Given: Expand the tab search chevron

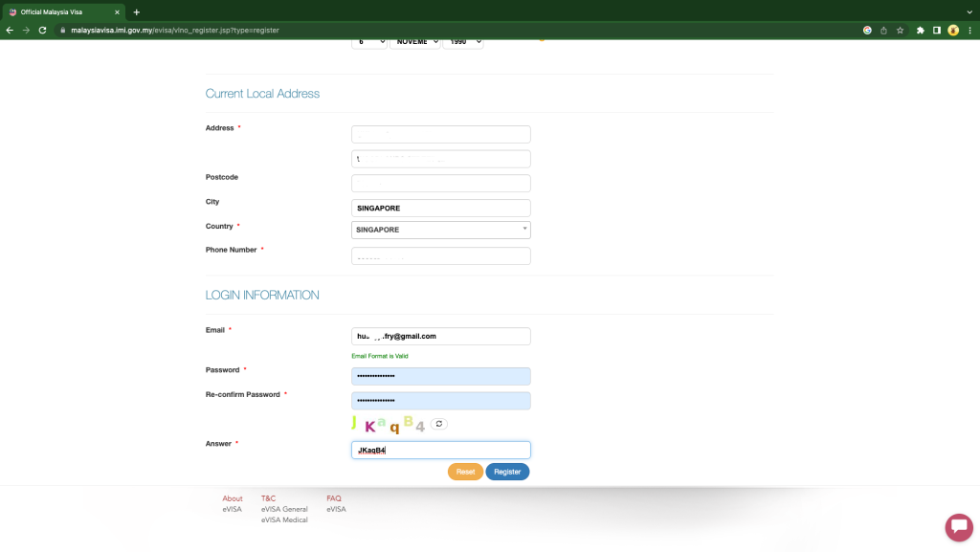Looking at the screenshot, I should click(x=969, y=11).
